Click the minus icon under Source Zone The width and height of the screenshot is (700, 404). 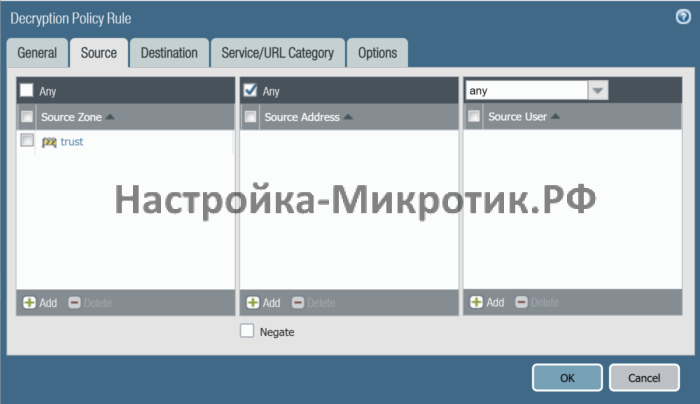point(74,303)
